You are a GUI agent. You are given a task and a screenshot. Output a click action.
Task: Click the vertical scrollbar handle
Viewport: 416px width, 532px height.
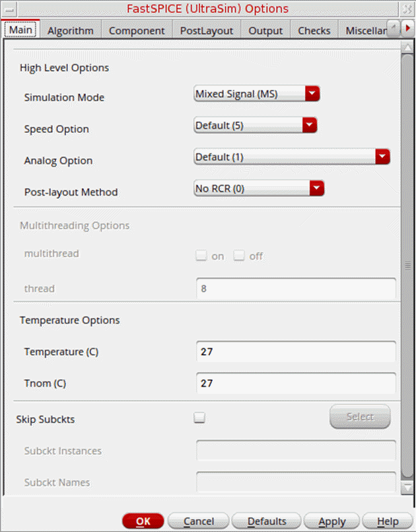click(x=407, y=264)
